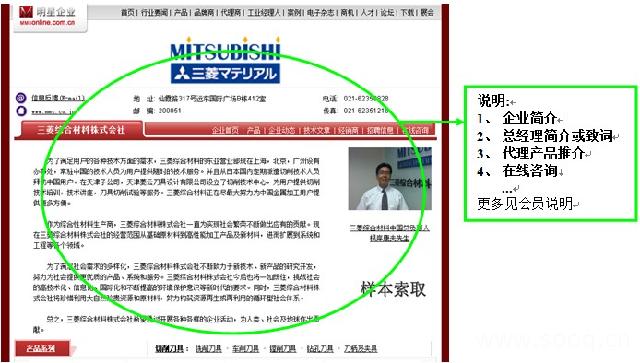Open 论坛 in the top navigation
Viewport: 640px width, 363px height.
(x=387, y=13)
